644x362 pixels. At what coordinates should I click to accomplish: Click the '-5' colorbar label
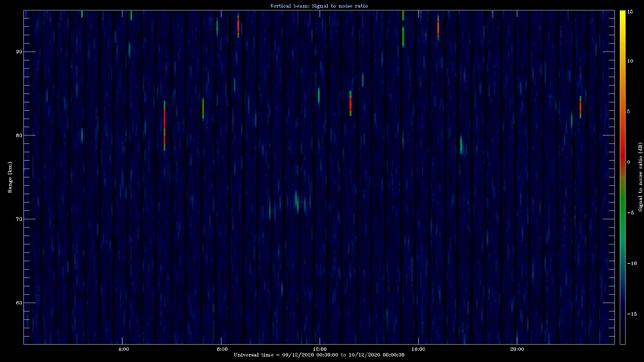pyautogui.click(x=630, y=213)
